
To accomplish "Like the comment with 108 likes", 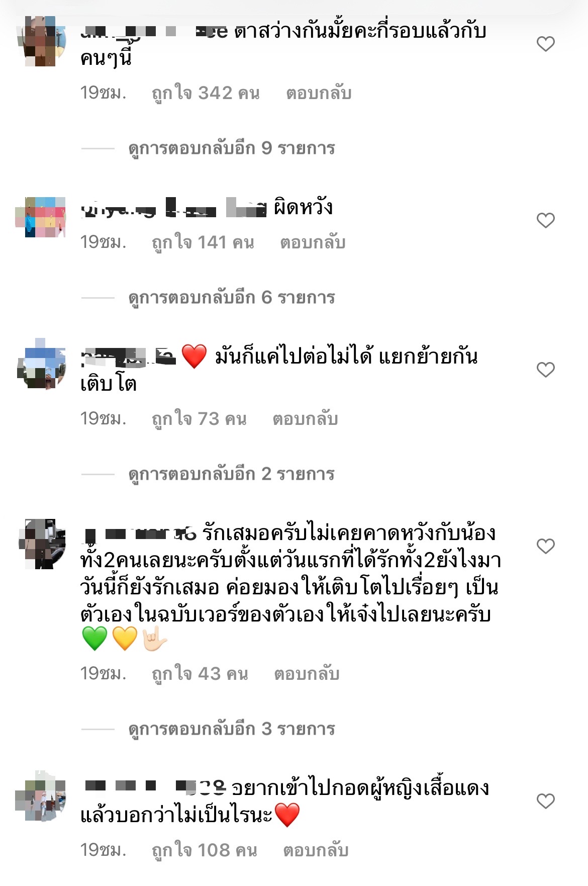I will pyautogui.click(x=545, y=801).
